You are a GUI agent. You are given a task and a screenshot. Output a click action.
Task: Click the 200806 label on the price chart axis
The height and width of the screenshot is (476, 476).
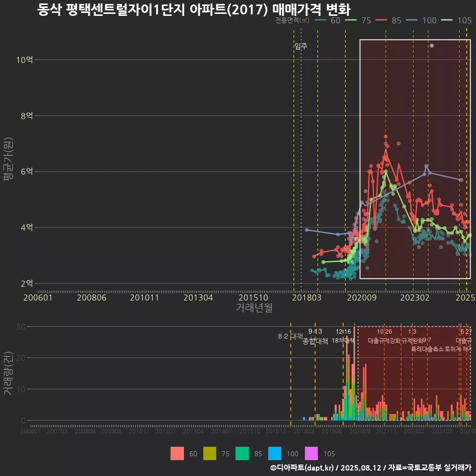tap(91, 297)
